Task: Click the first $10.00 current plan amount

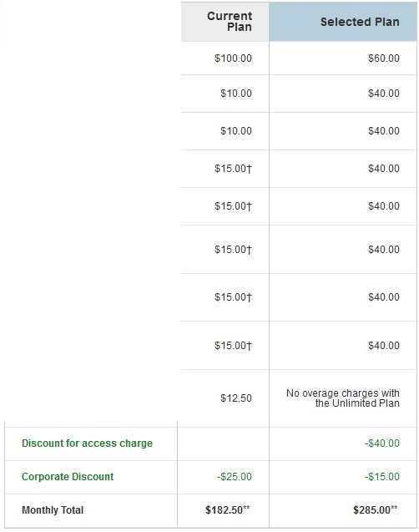Action: [236, 93]
